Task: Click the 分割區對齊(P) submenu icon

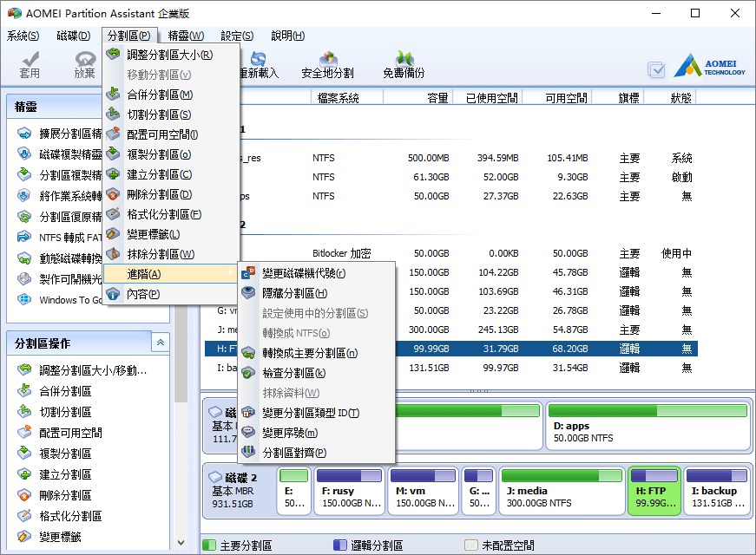Action: (248, 453)
